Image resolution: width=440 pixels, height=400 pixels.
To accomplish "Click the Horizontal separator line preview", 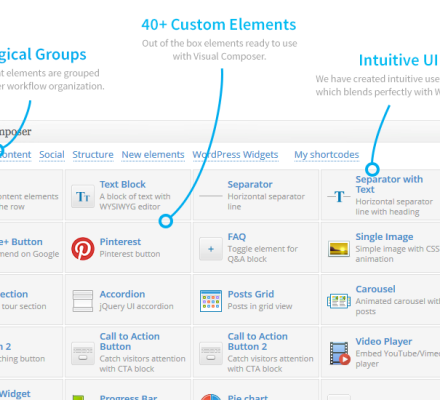I will [211, 196].
